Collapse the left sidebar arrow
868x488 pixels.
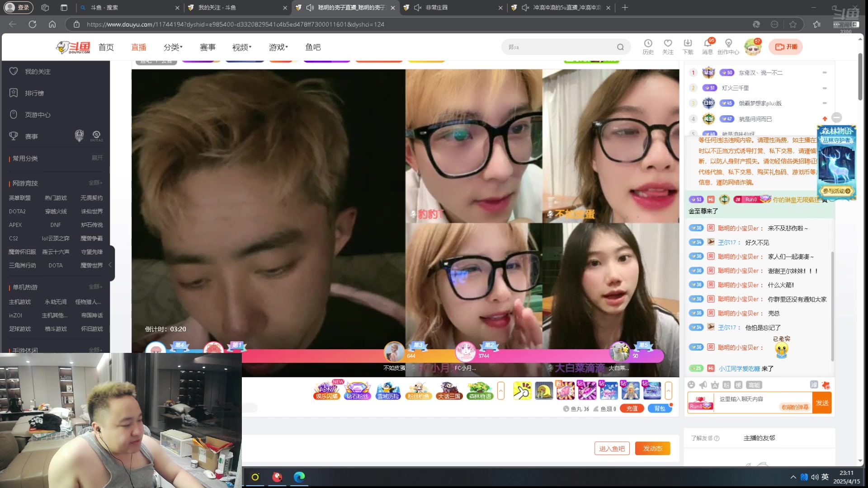110,264
